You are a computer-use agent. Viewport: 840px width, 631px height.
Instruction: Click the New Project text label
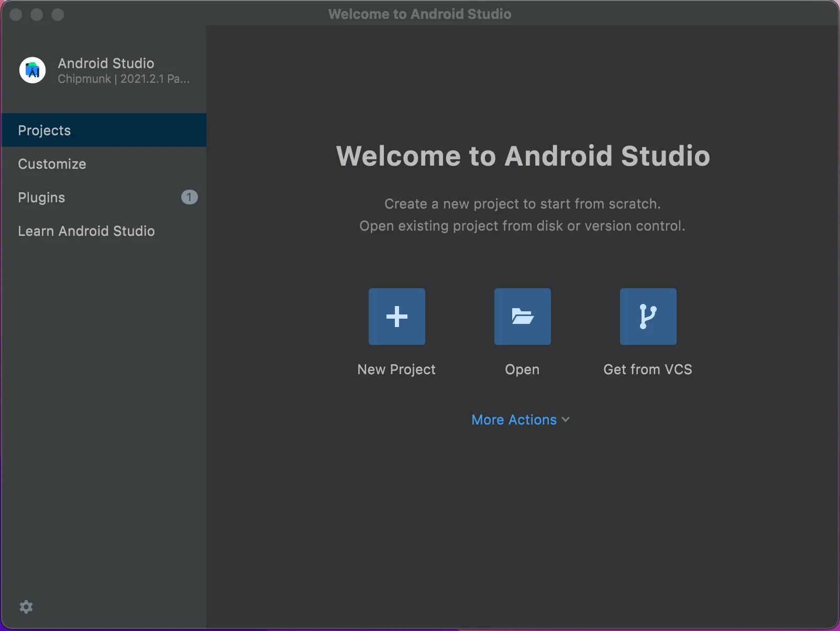tap(396, 369)
